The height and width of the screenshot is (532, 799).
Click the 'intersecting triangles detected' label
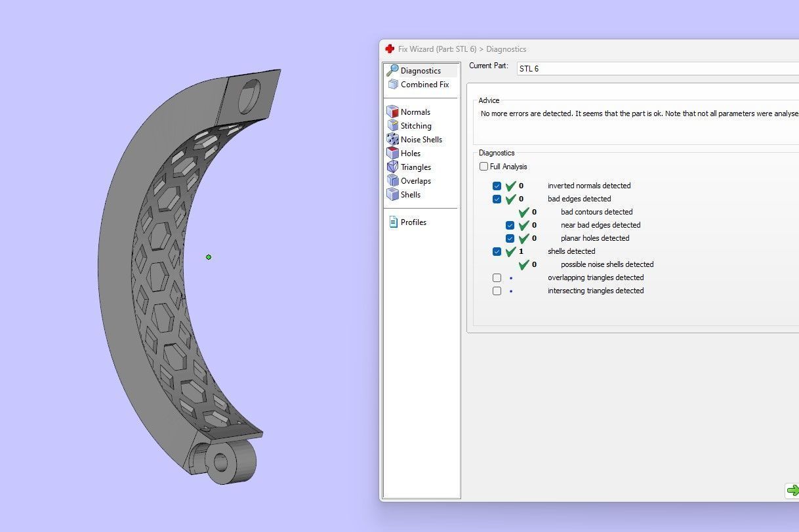(596, 291)
